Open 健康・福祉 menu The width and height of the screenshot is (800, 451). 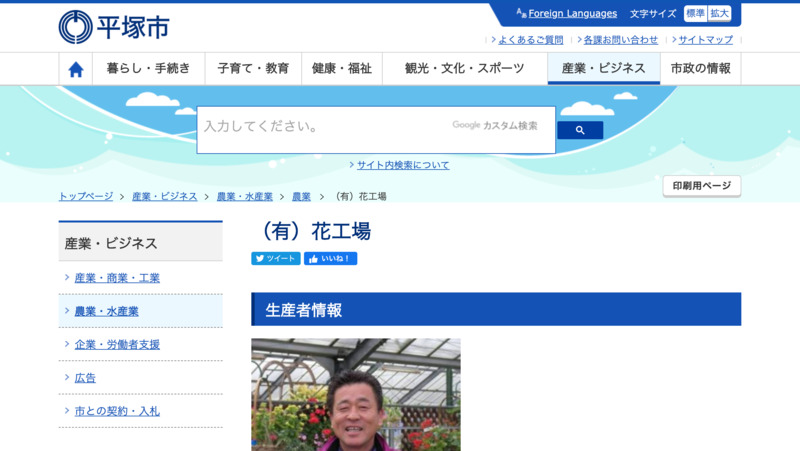pyautogui.click(x=342, y=68)
